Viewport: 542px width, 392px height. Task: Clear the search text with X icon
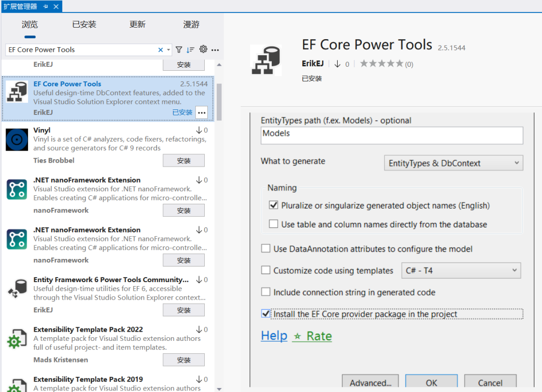161,50
